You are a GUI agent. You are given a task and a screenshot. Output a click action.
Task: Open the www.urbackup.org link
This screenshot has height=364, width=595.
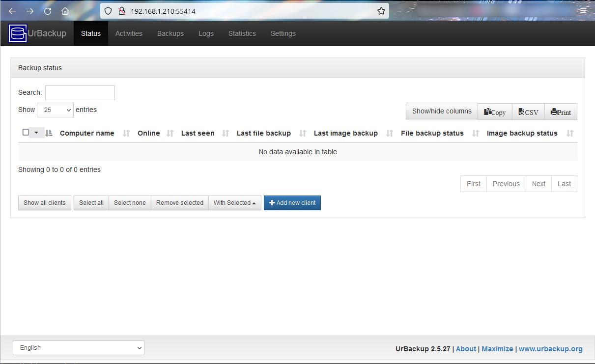(550, 349)
